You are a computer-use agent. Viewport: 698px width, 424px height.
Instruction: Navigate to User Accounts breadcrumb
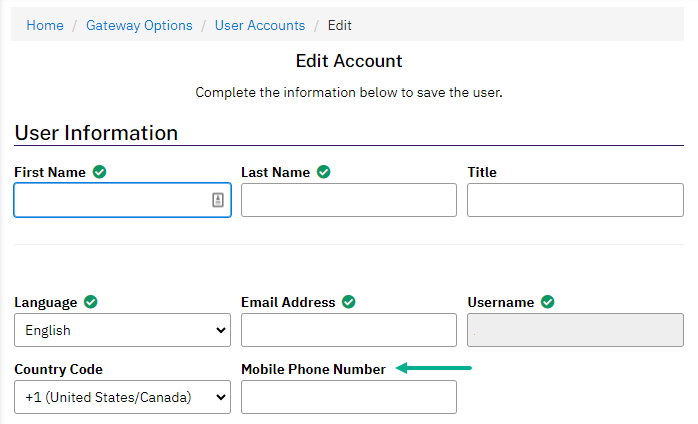click(260, 25)
